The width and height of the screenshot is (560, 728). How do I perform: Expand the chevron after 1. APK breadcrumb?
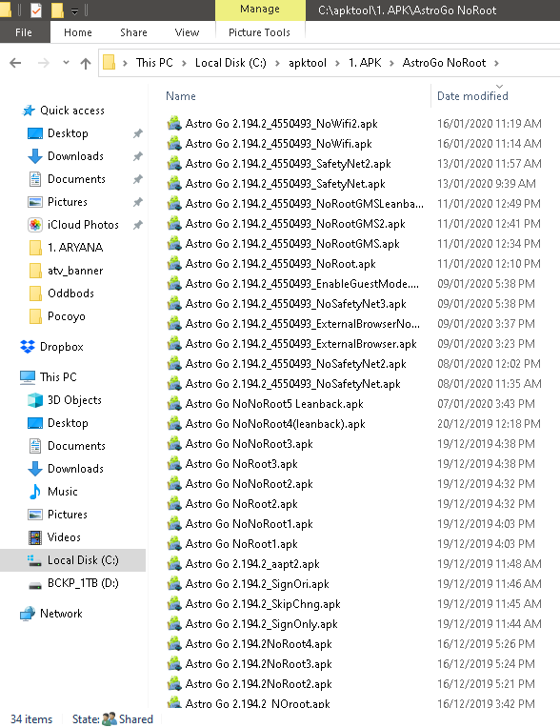point(392,63)
